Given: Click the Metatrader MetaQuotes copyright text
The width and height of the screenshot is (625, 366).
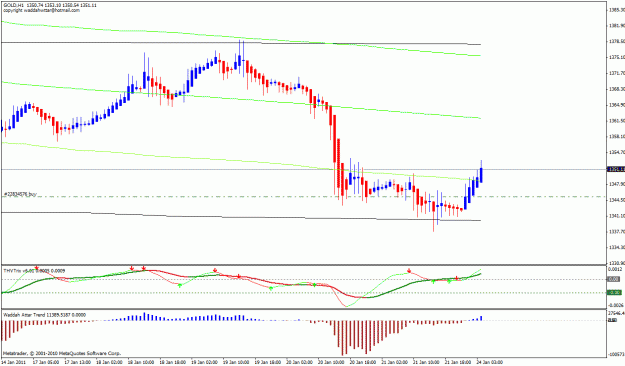Looking at the screenshot, I should point(62,353).
